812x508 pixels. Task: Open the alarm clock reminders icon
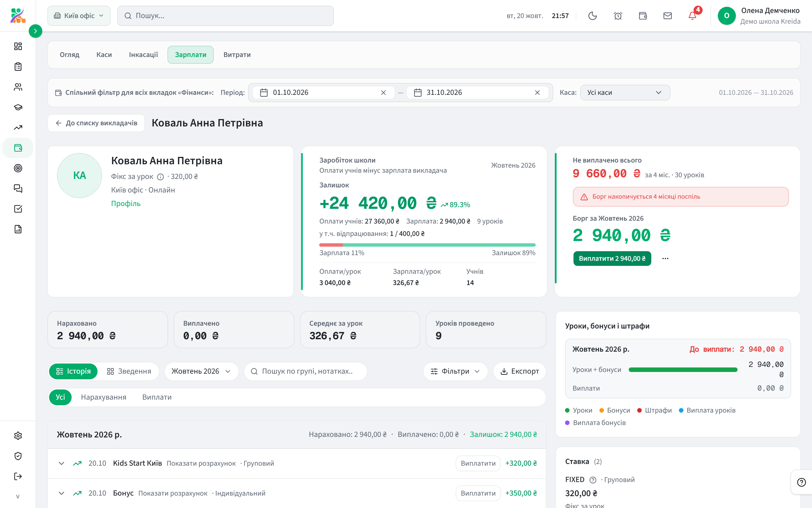coord(618,16)
